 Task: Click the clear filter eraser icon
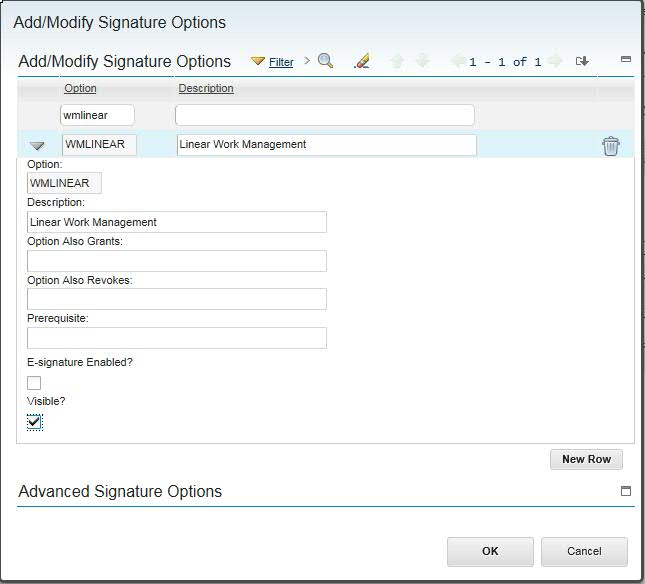coord(362,61)
